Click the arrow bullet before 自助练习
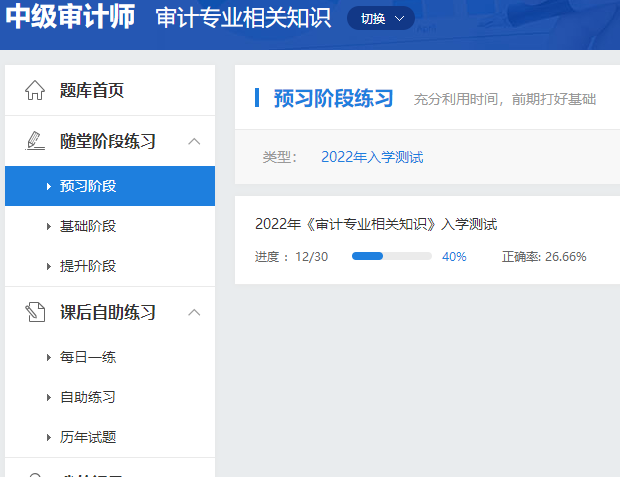The image size is (620, 477). pos(49,398)
